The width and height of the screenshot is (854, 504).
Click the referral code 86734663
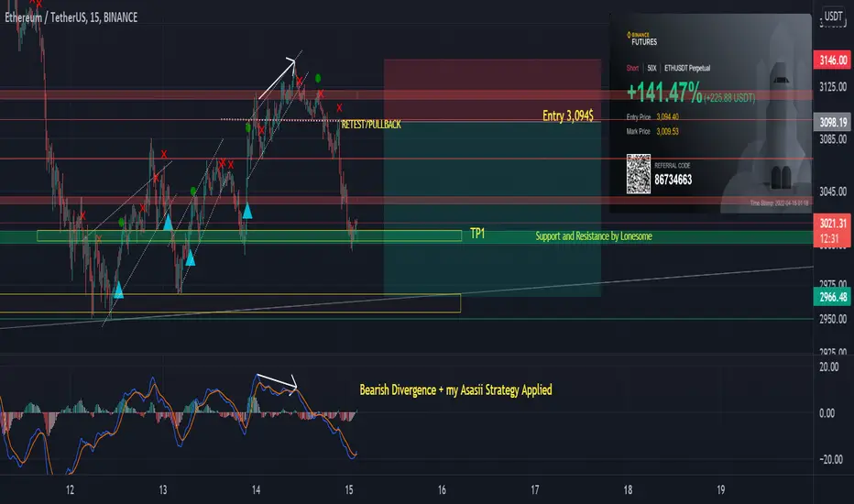click(x=673, y=180)
